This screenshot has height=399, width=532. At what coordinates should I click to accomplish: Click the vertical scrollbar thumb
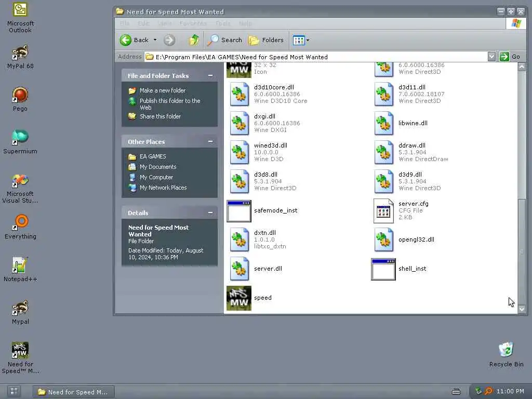click(522, 251)
